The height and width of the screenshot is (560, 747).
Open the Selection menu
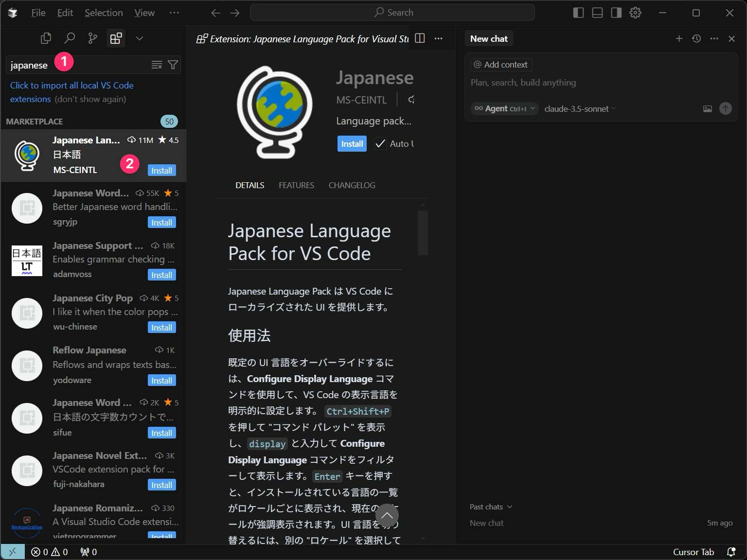coord(104,13)
